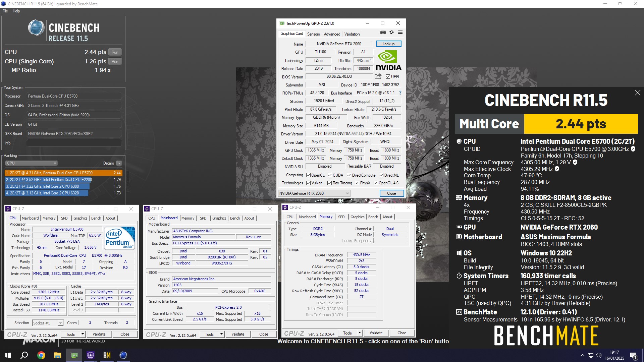
Task: Close the BenchMate result overlay
Action: coord(638,93)
